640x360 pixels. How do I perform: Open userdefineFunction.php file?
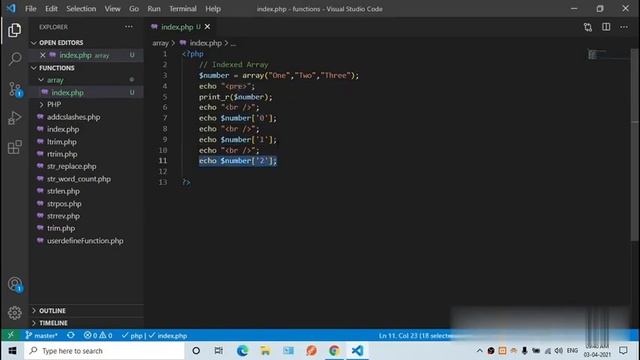click(x=85, y=241)
